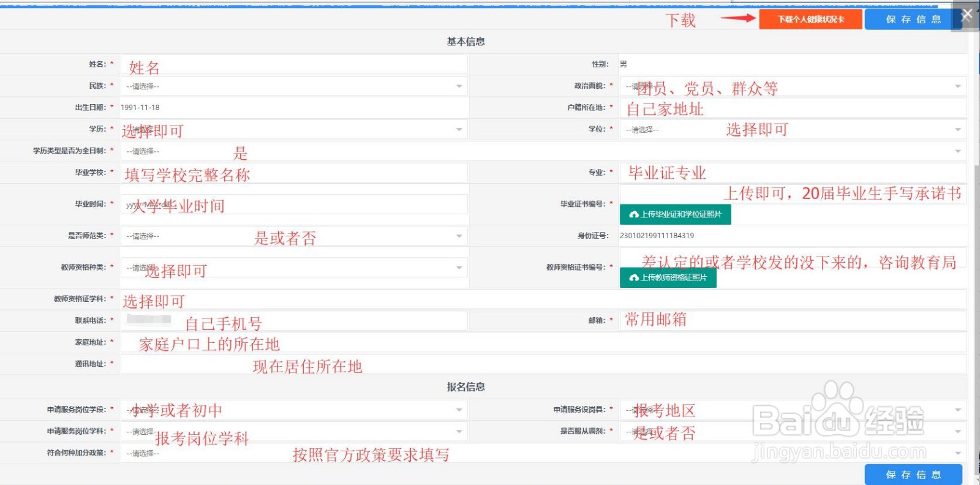
Task: Open the 教师资格种类 dropdown
Action: pos(294,268)
